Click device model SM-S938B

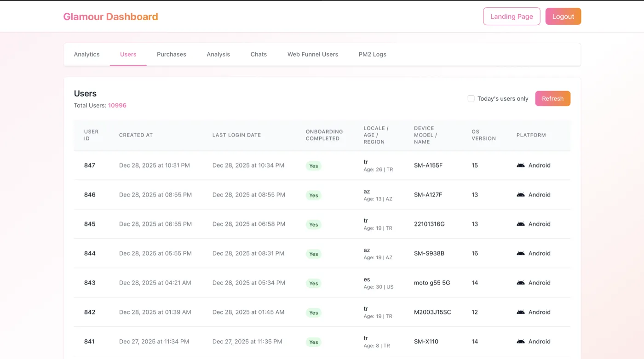[429, 253]
